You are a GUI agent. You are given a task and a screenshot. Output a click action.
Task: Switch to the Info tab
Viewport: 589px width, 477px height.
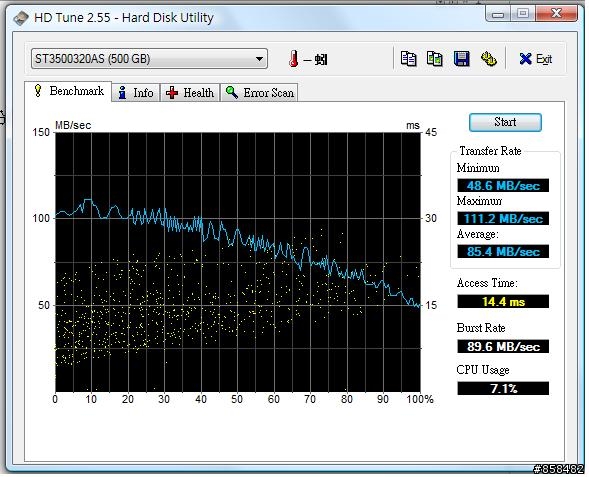[136, 92]
